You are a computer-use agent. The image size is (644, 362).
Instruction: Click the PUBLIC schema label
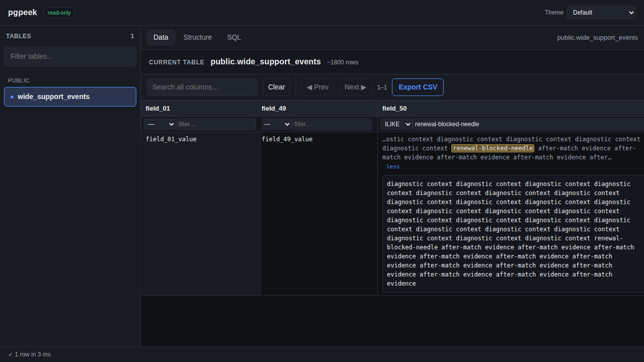19,80
